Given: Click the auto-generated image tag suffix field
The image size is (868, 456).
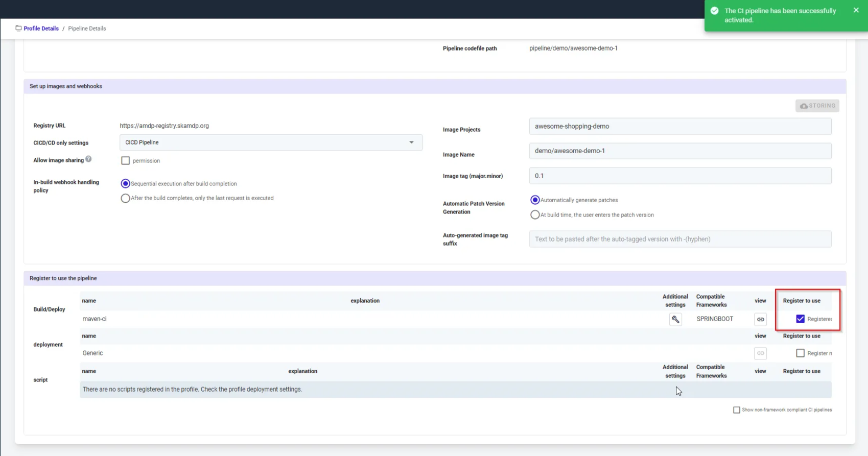Looking at the screenshot, I should 680,239.
